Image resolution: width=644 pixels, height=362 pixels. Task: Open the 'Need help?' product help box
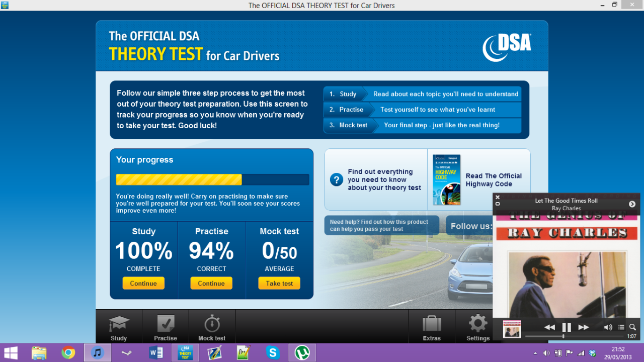[x=382, y=225]
